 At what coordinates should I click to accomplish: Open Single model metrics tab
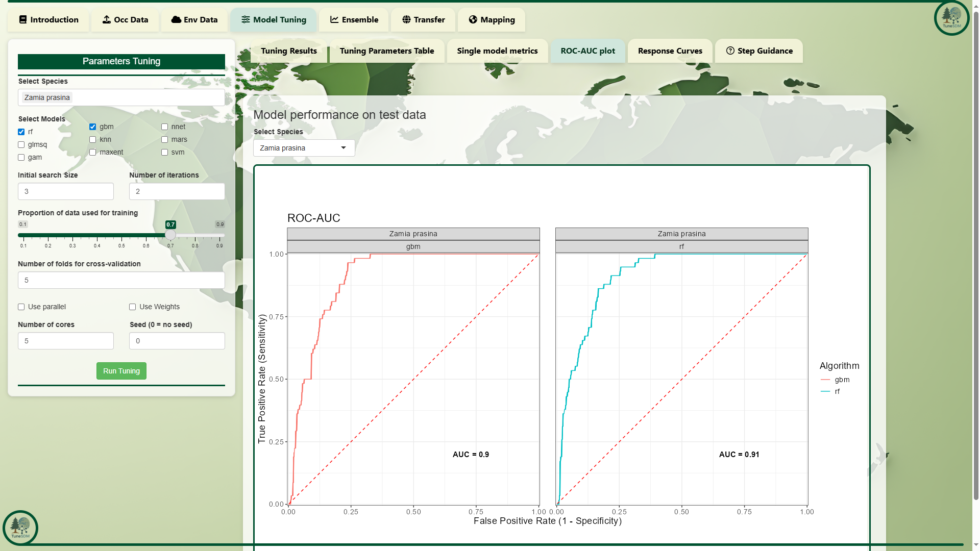tap(497, 51)
